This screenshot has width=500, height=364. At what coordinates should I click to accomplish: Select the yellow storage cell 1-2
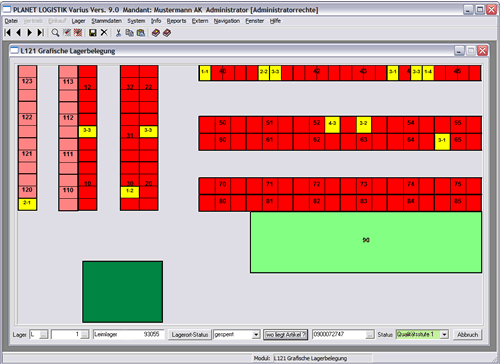click(130, 192)
